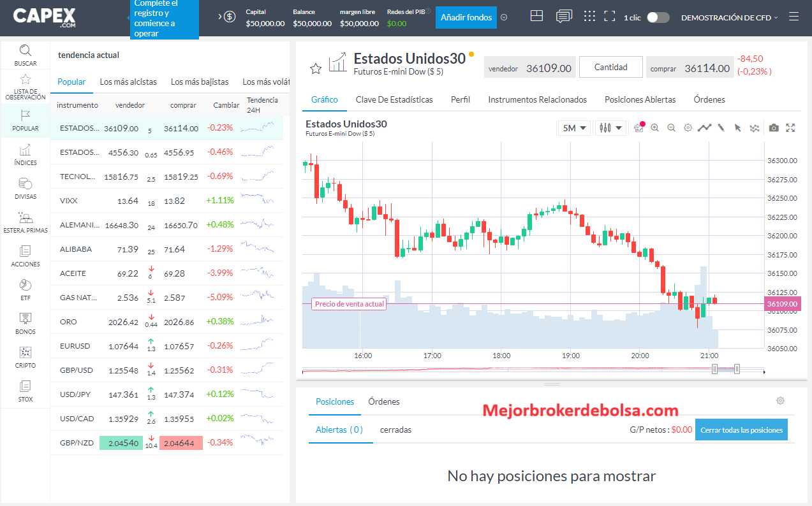812x506 pixels.
Task: Click the panel divider grip below chart
Action: coord(552,384)
